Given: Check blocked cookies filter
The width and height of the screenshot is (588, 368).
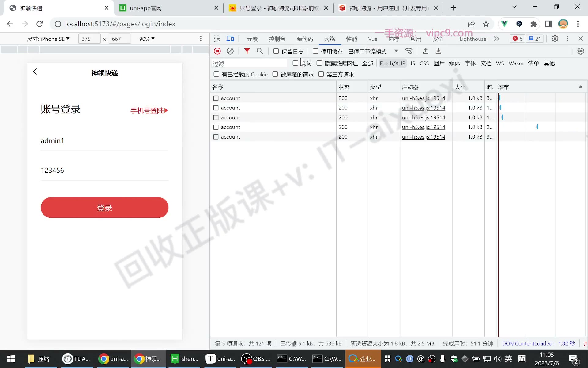Looking at the screenshot, I should pos(216,74).
